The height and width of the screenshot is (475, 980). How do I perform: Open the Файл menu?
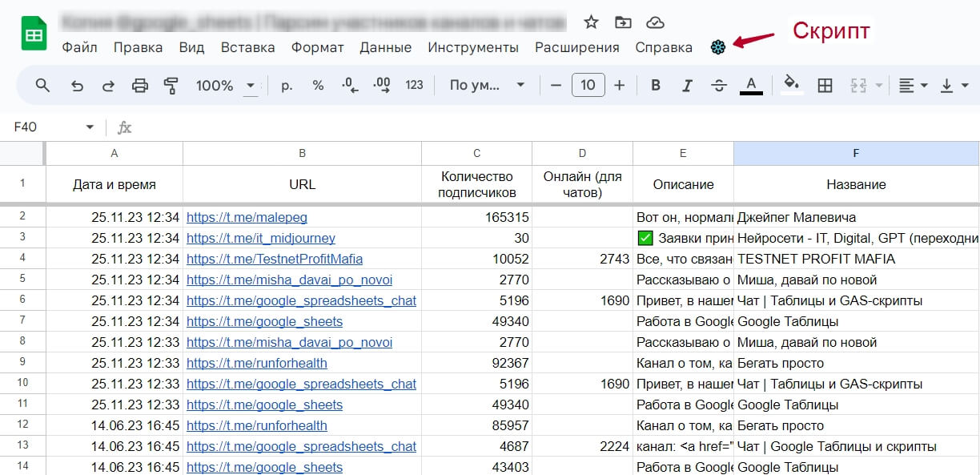(79, 47)
